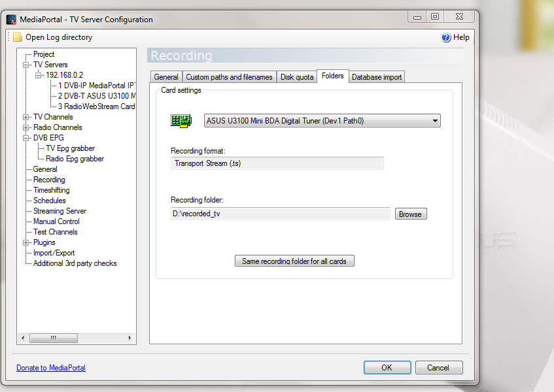Close the TV Server Configuration window

(459, 17)
